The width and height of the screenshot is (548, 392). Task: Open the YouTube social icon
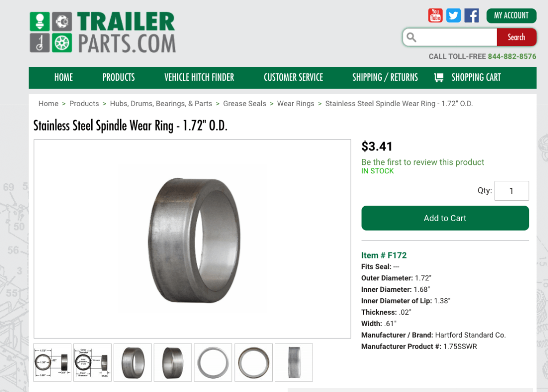tap(435, 15)
